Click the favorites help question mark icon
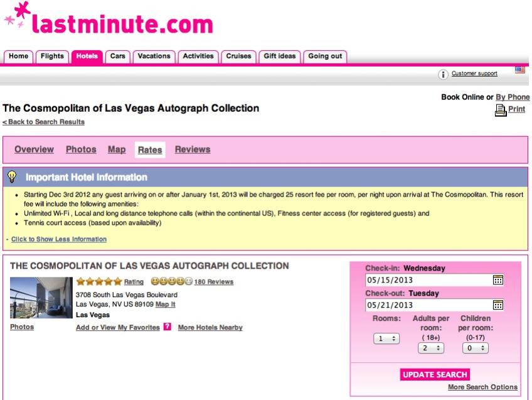This screenshot has width=532, height=400. 167,327
